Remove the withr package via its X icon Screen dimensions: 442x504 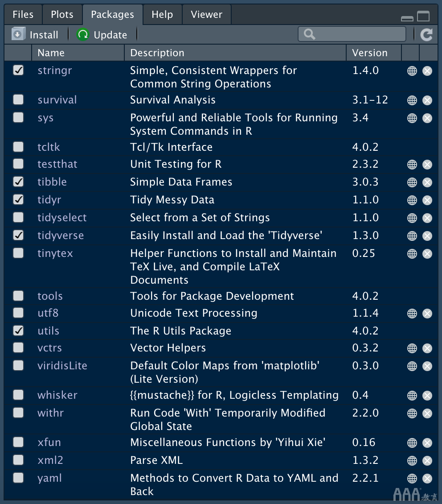pos(427,413)
